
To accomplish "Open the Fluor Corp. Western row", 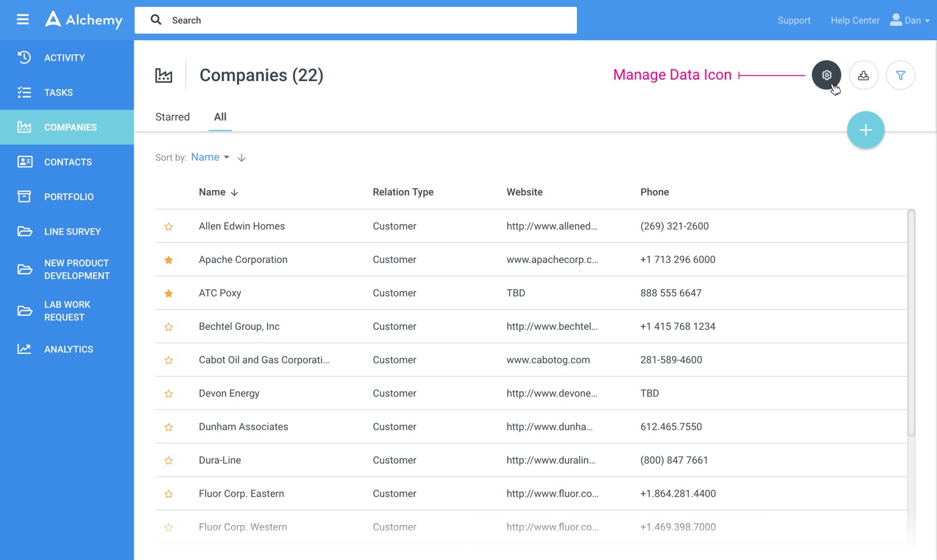I will click(531, 527).
